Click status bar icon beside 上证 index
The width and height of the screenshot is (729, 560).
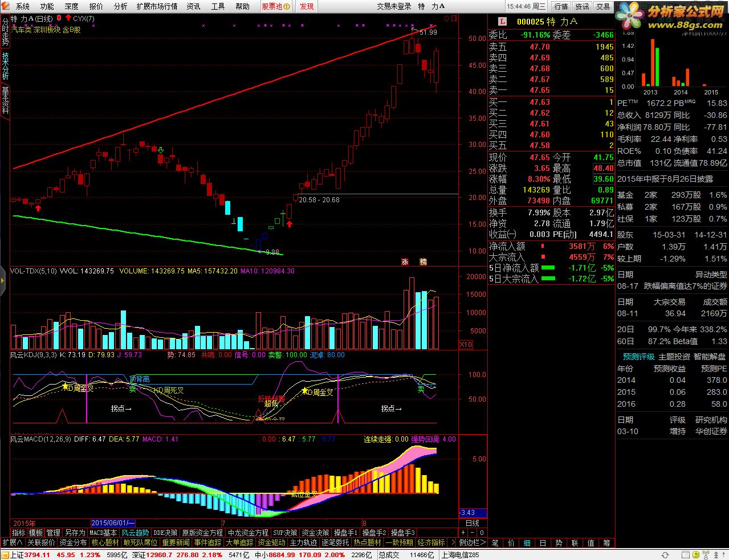click(5, 555)
